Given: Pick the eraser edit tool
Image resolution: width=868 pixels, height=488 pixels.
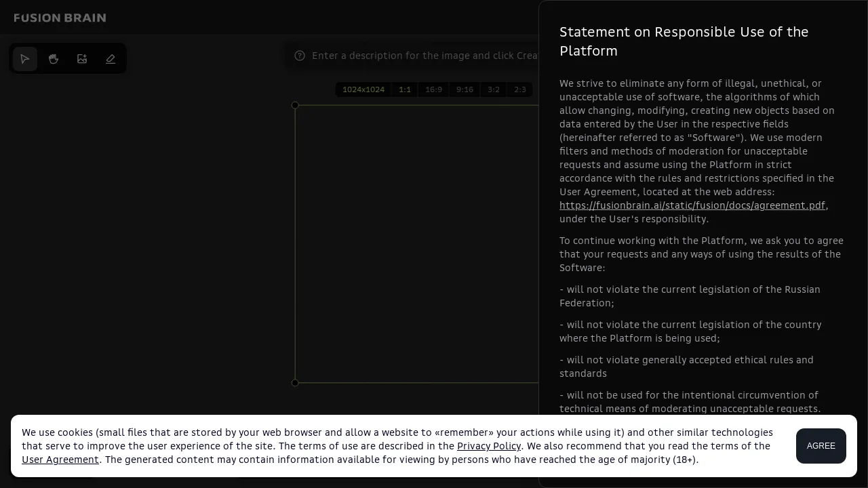Looking at the screenshot, I should (111, 59).
